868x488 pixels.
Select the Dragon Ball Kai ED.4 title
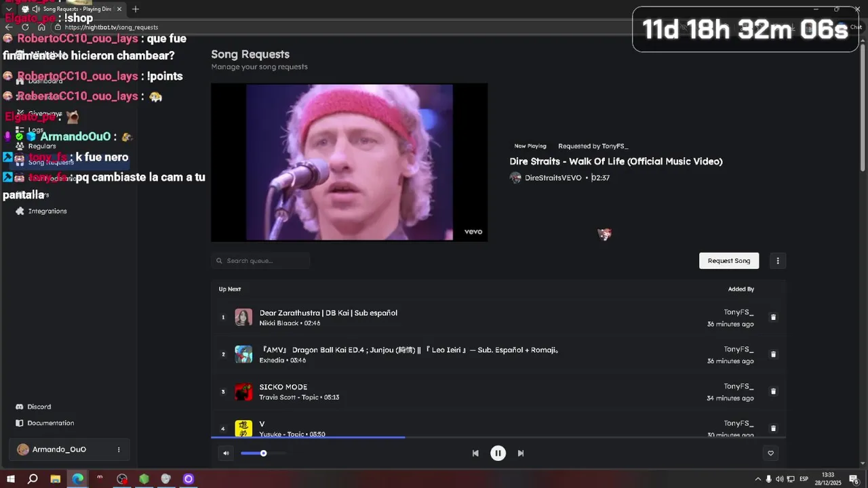409,350
